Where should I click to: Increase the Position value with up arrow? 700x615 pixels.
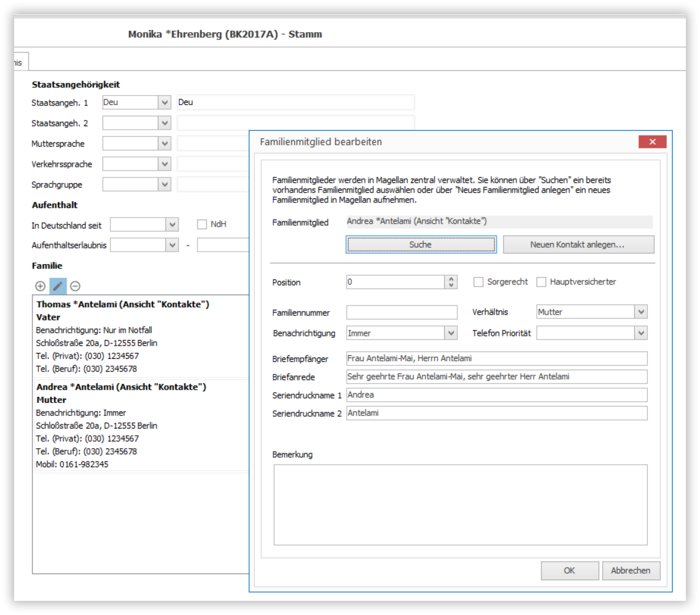[x=451, y=279]
